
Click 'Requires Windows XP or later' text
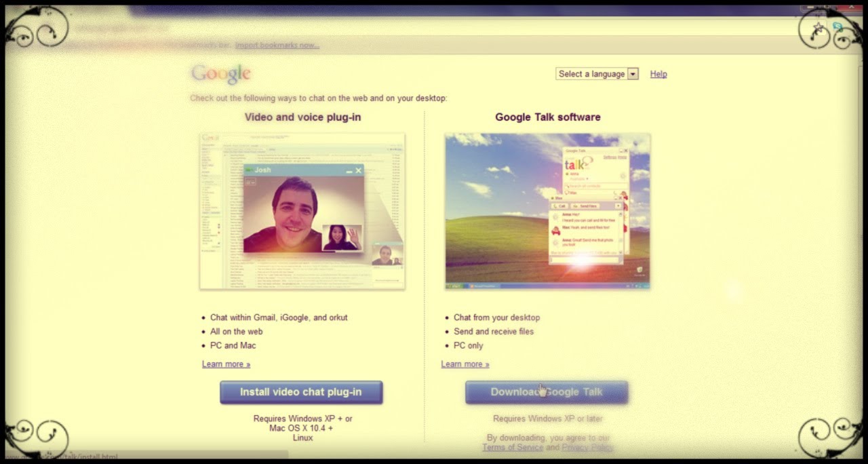[x=548, y=419]
